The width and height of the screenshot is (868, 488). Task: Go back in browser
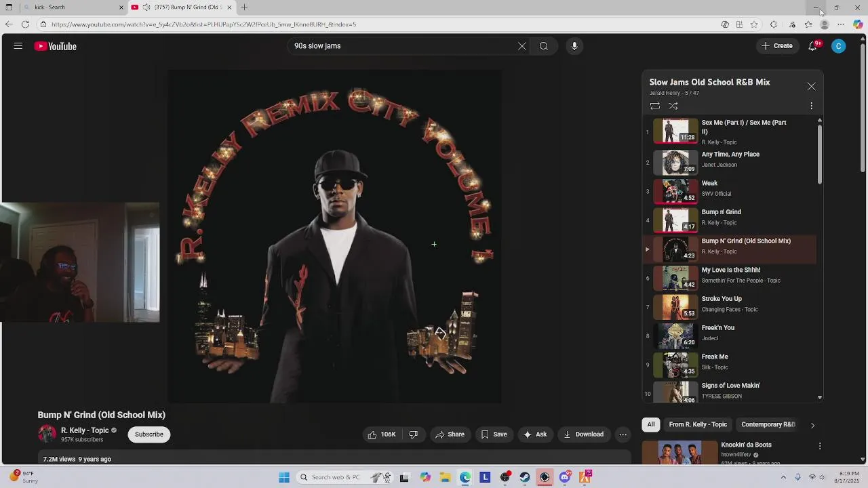pos(8,24)
